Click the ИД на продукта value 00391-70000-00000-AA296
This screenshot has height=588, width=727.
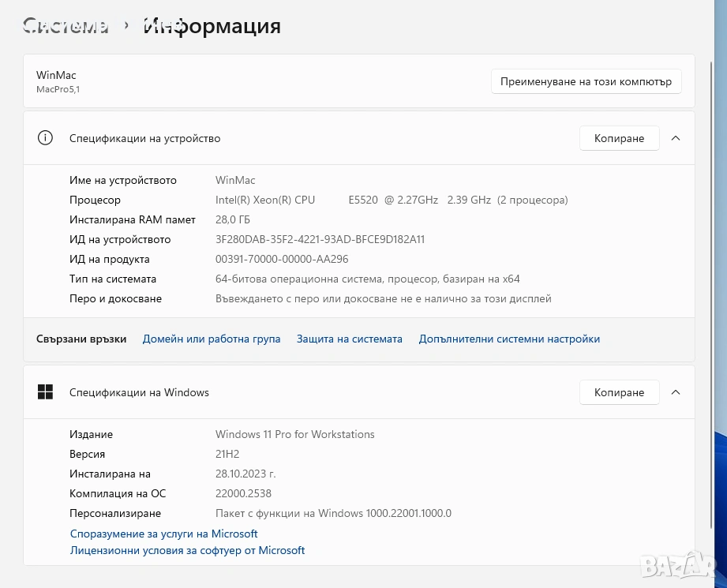coord(282,259)
